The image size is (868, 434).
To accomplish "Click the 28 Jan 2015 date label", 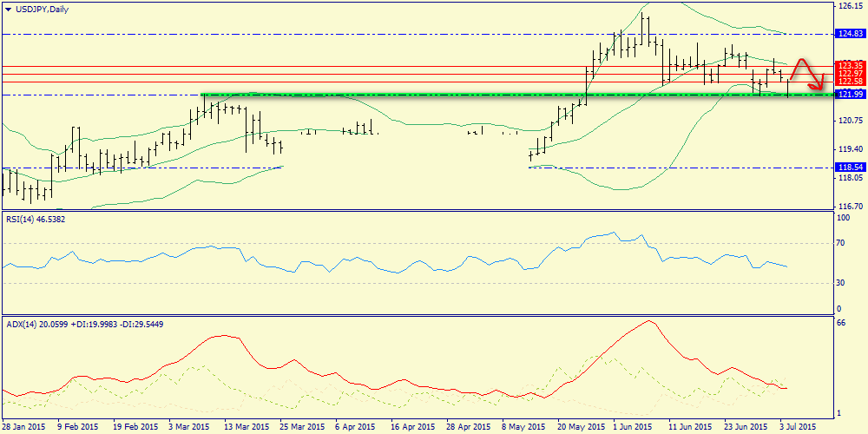I will point(24,427).
